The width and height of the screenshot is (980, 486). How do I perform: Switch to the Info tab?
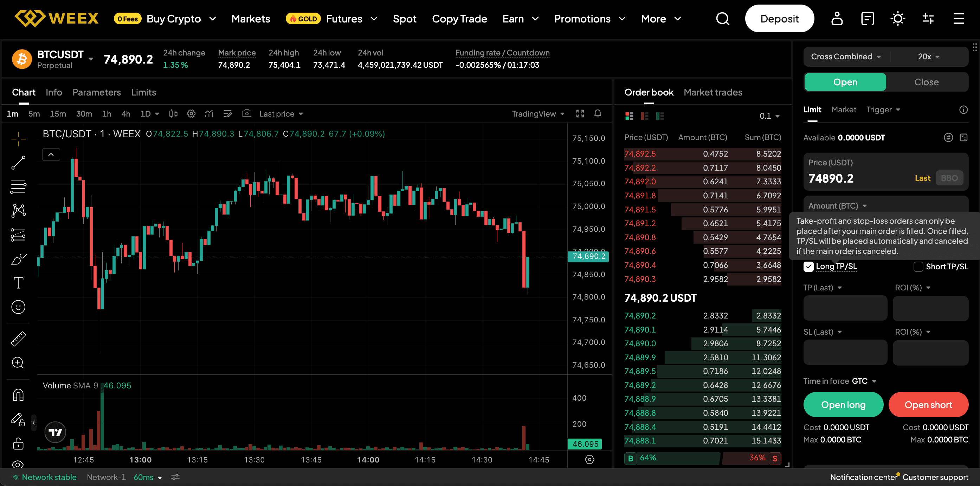[x=54, y=92]
